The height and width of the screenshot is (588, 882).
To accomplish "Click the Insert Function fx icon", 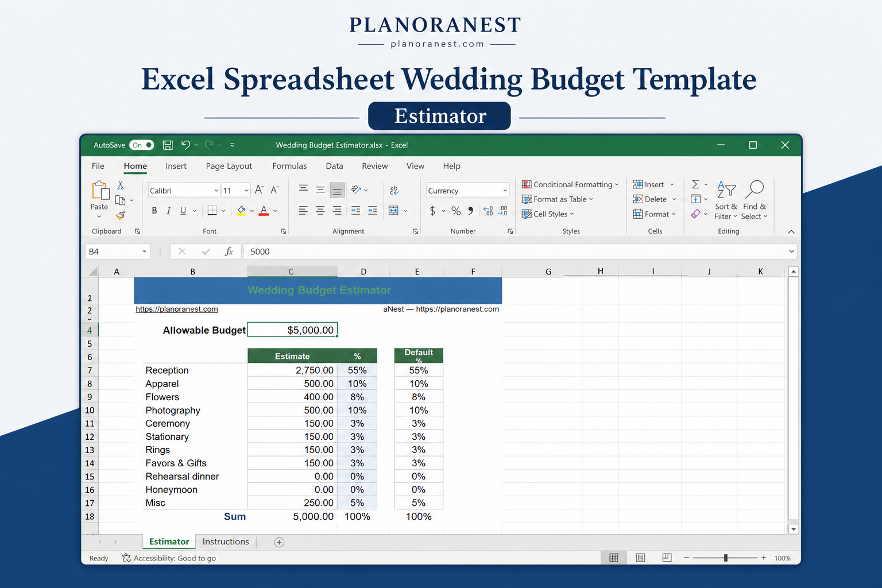I will (x=229, y=252).
